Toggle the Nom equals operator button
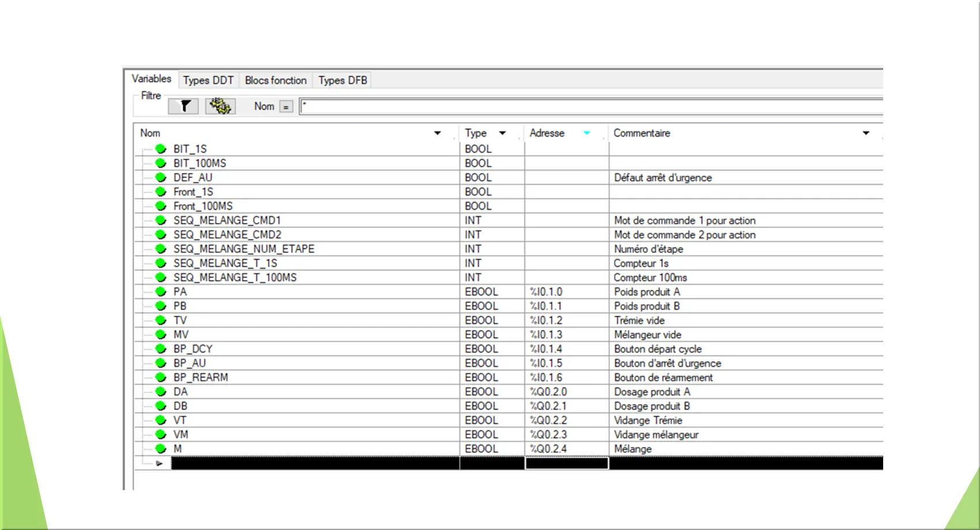 pyautogui.click(x=286, y=107)
